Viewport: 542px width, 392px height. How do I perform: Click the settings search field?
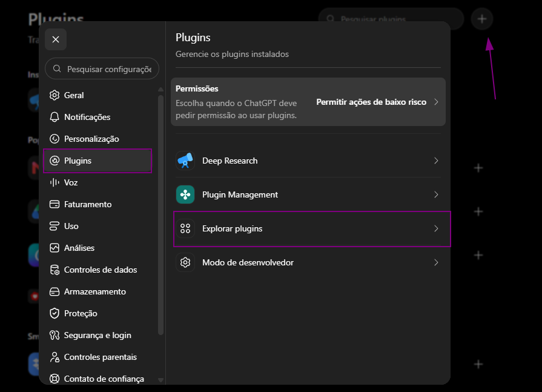102,69
